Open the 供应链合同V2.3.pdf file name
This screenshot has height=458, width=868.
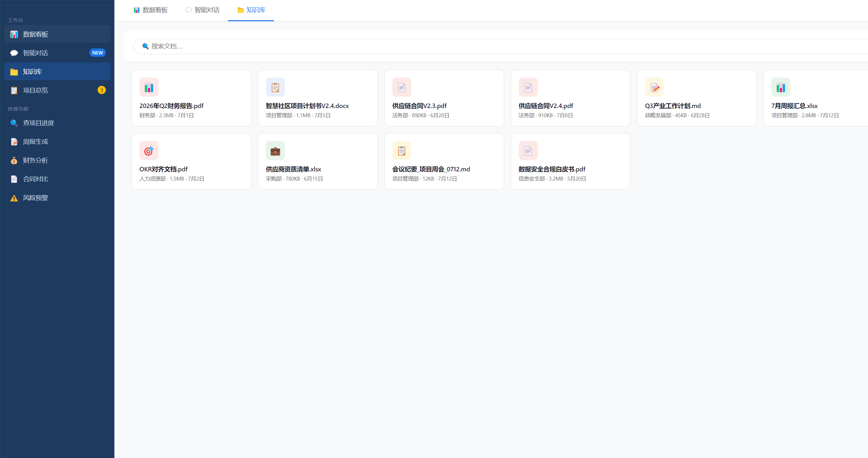coord(419,106)
